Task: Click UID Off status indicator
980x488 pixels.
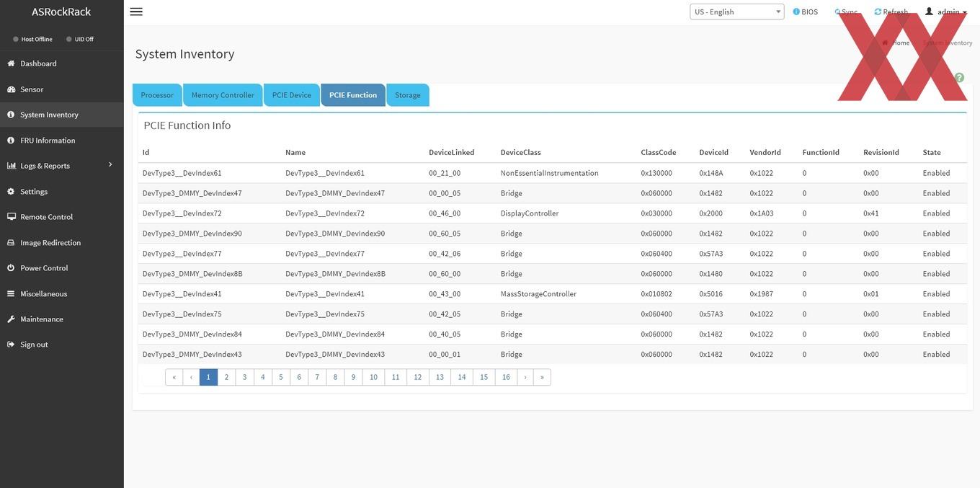Action: click(x=80, y=39)
